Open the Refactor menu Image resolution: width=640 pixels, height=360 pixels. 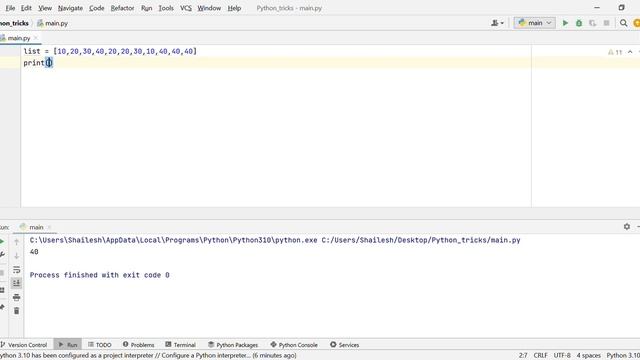pos(122,8)
